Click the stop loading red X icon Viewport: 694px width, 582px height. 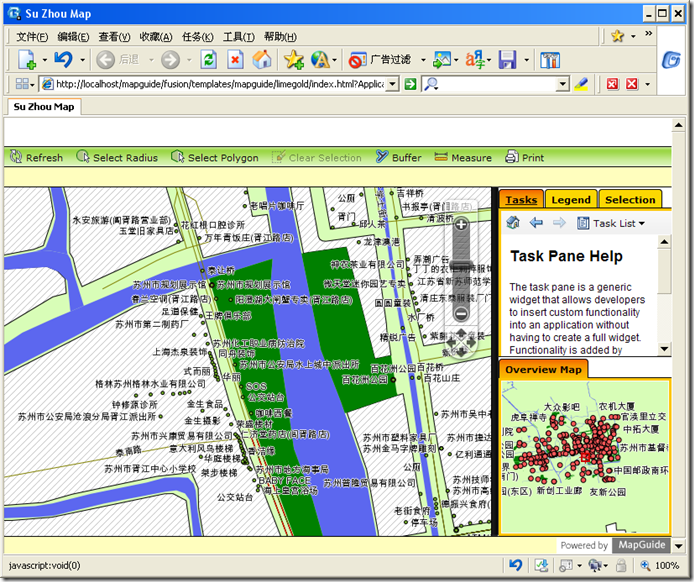[x=235, y=60]
